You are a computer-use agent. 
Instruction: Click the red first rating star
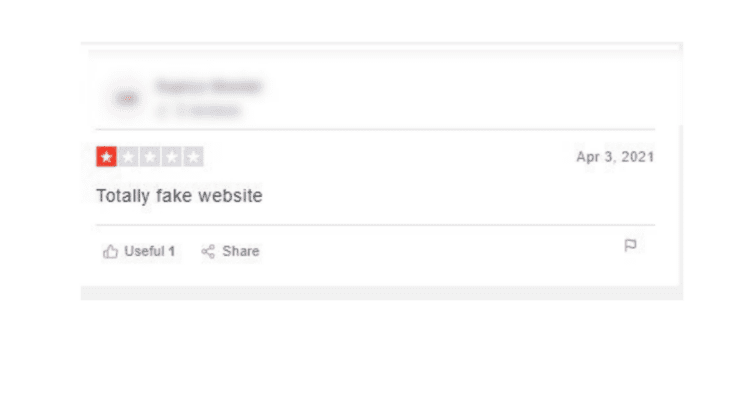pyautogui.click(x=106, y=156)
